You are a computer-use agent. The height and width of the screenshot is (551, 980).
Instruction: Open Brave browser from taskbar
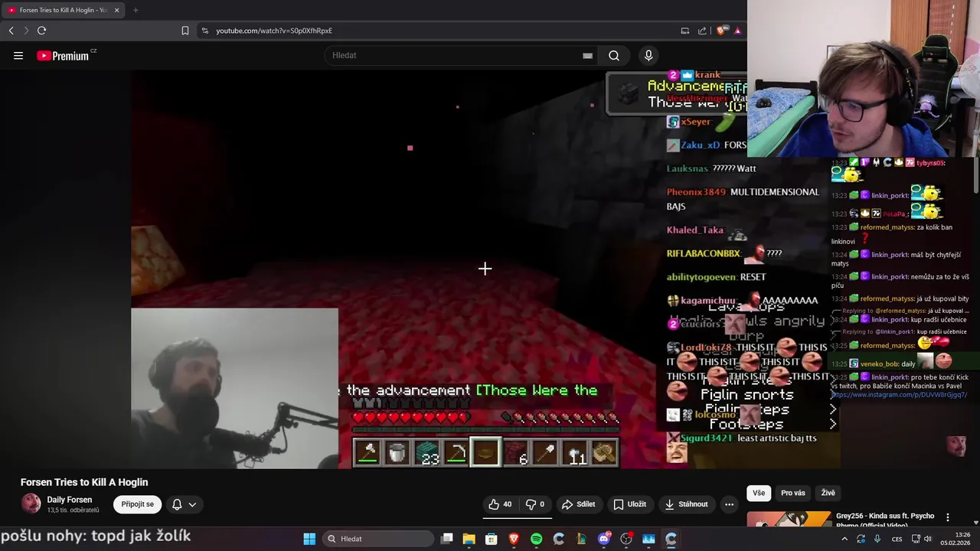point(514,539)
